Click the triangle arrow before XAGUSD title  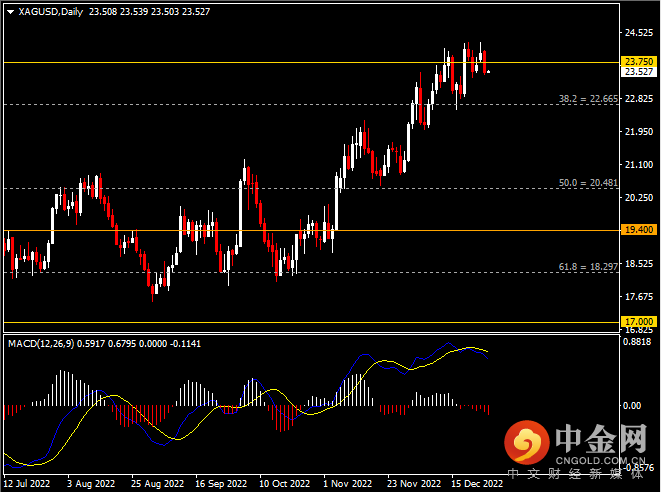pyautogui.click(x=10, y=12)
